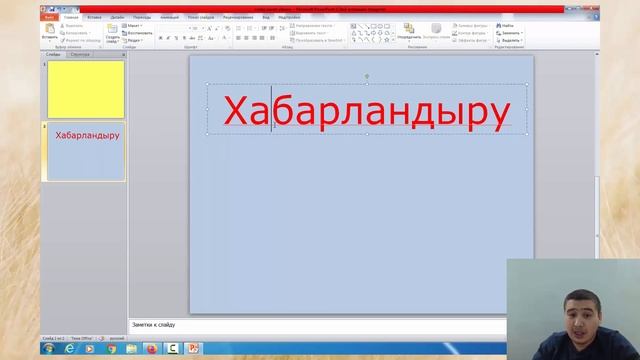640x360 pixels.
Task: Open Firefox from the taskbar
Action: tap(152, 349)
